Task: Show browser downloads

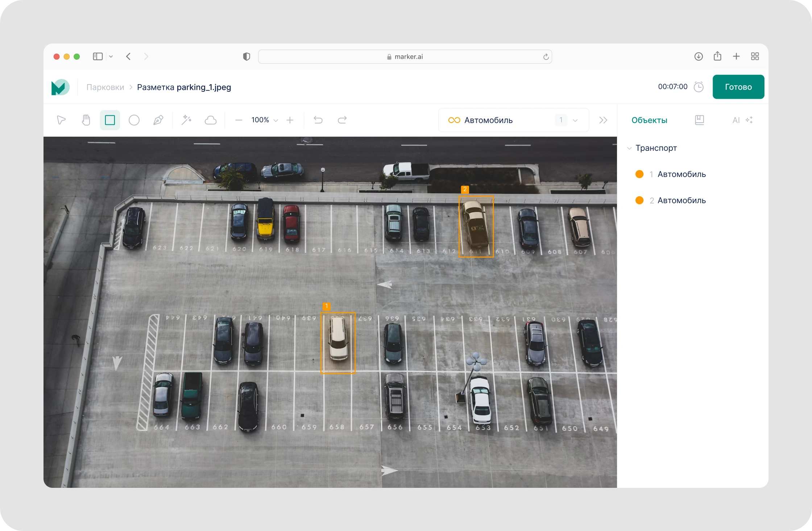Action: 699,56
